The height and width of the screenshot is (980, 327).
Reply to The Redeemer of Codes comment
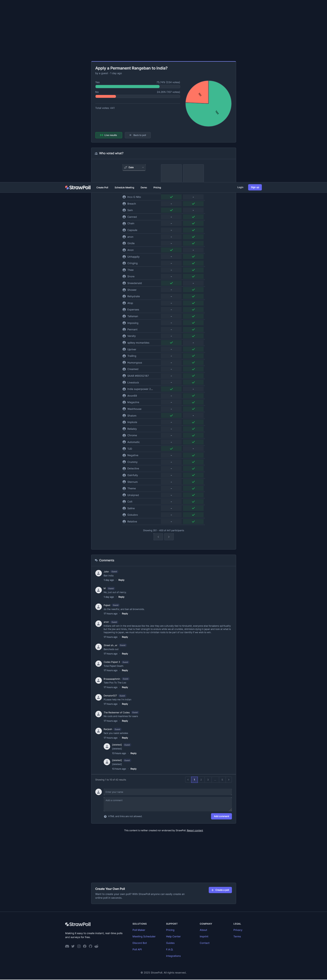pos(125,721)
